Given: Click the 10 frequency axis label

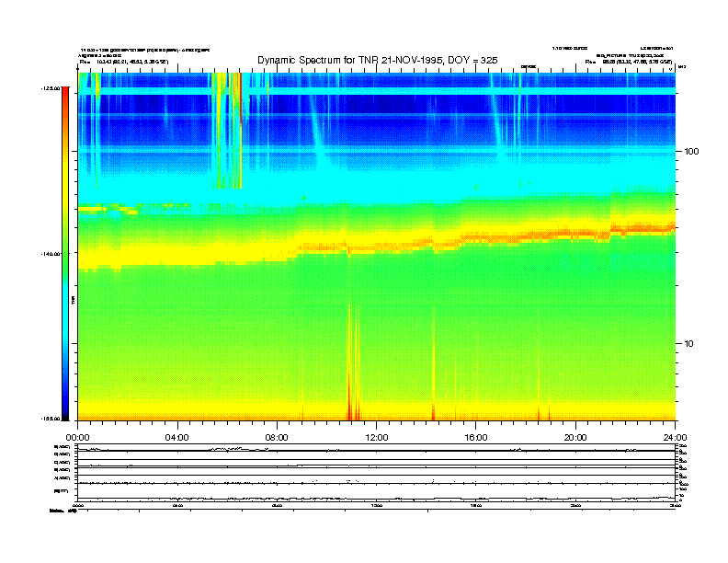Looking at the screenshot, I should [689, 344].
